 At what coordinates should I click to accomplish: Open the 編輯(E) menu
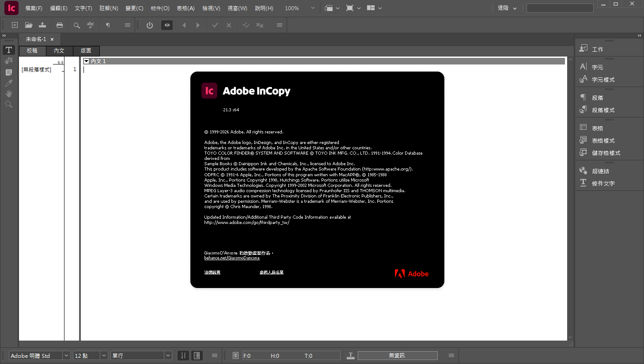59,8
